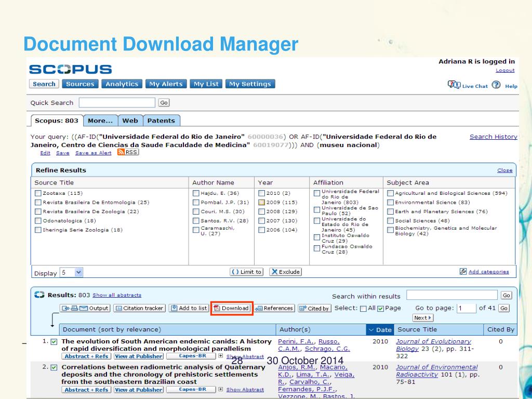Expand abstract plus icon for result 2

click(x=220, y=389)
